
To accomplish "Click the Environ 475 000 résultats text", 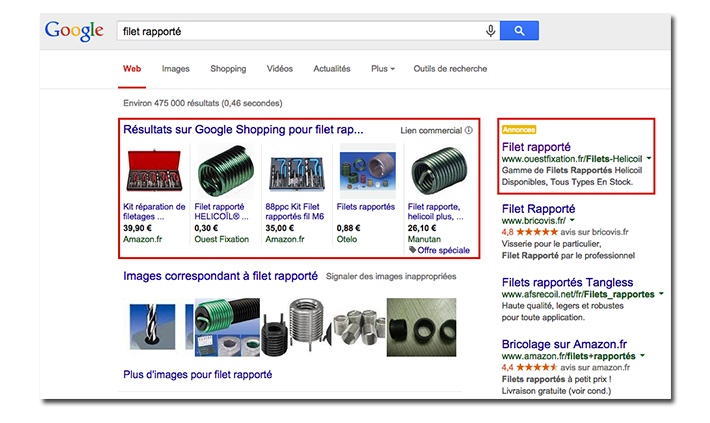I will pyautogui.click(x=203, y=103).
